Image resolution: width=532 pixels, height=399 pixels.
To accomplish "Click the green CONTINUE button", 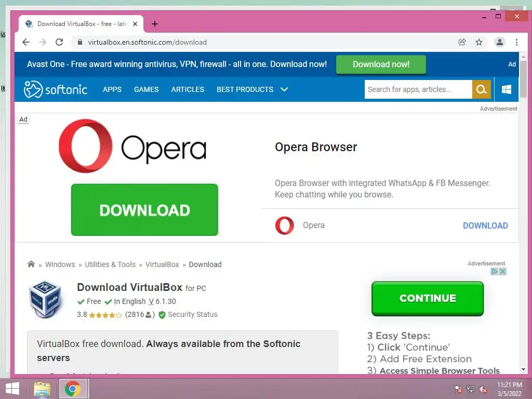I will (x=428, y=298).
